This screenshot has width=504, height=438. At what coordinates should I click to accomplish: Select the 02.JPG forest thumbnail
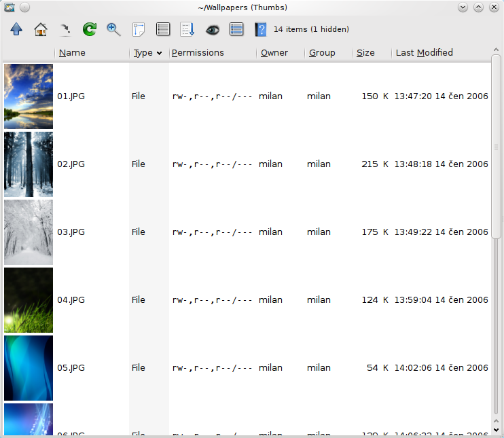click(x=29, y=164)
